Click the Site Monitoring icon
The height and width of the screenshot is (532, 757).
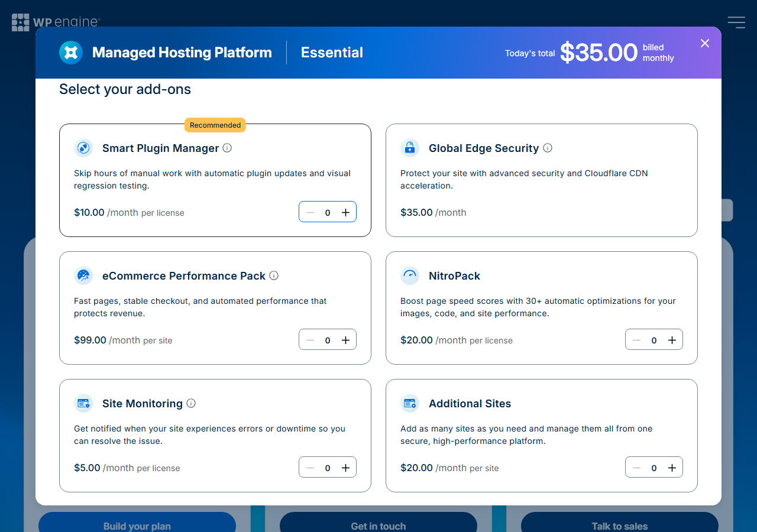[x=83, y=403]
